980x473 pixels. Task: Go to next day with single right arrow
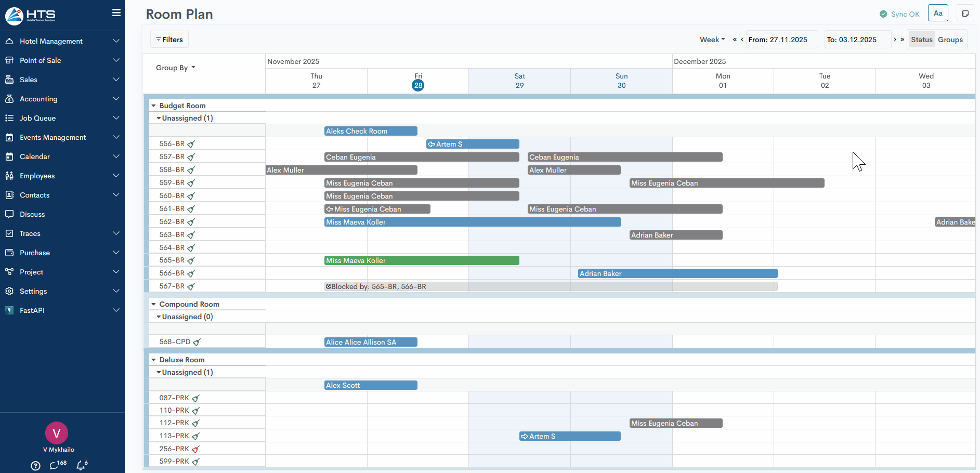point(895,40)
